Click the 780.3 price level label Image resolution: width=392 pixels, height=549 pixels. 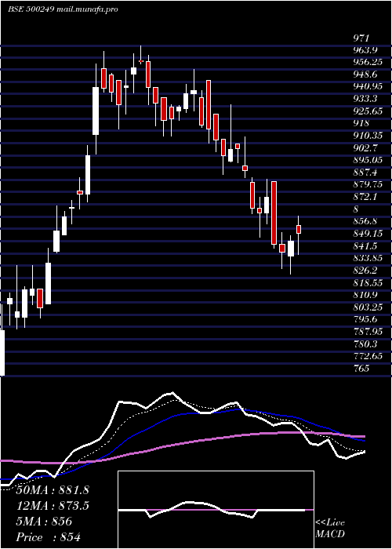365,344
